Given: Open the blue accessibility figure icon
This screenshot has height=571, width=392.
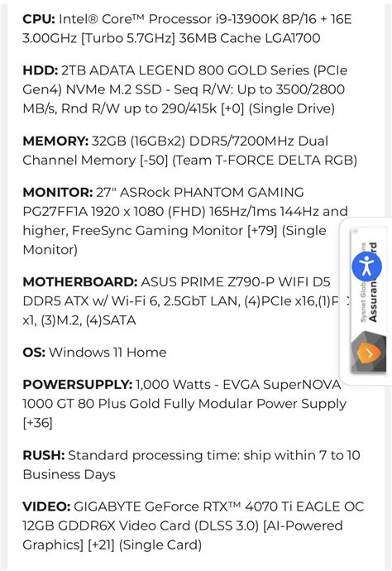Looking at the screenshot, I should (366, 266).
